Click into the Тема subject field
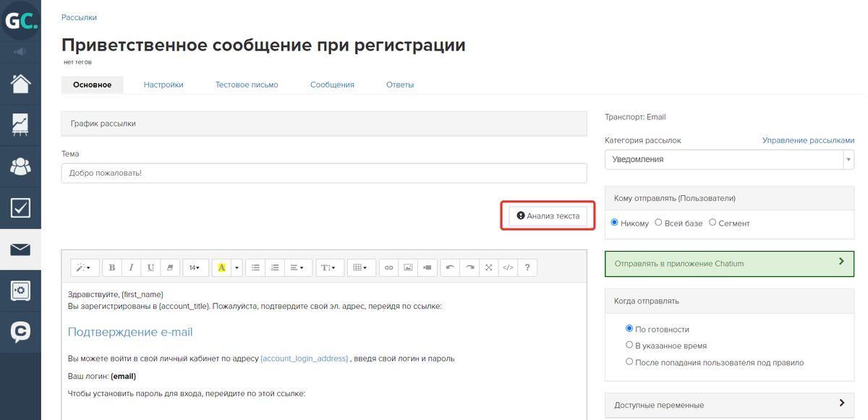This screenshot has height=420, width=868. [324, 173]
